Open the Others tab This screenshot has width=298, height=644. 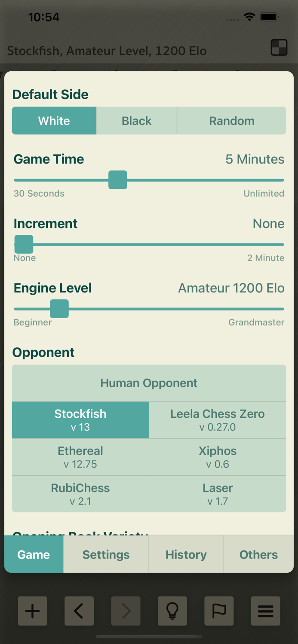[258, 554]
